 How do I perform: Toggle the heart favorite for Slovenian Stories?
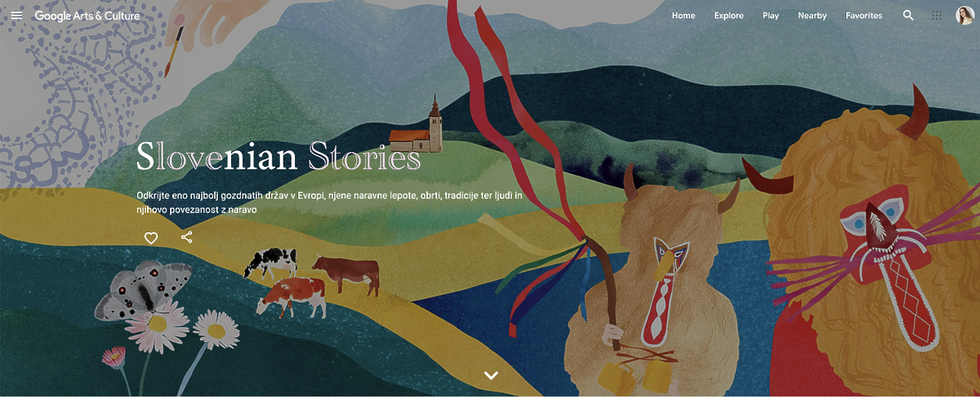151,238
